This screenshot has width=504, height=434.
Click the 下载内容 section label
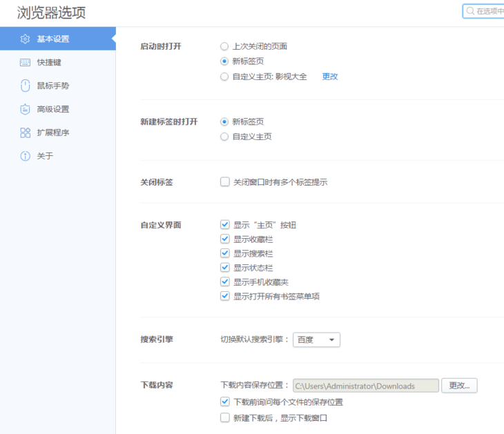click(157, 385)
